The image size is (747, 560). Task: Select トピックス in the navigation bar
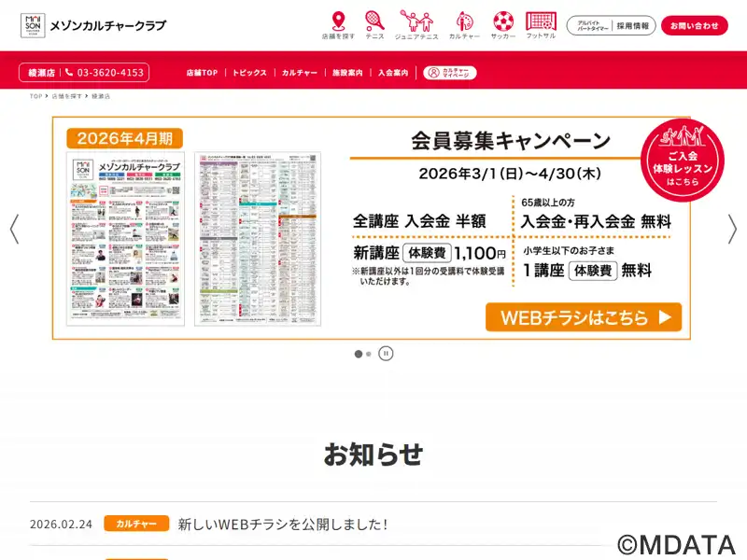point(249,73)
